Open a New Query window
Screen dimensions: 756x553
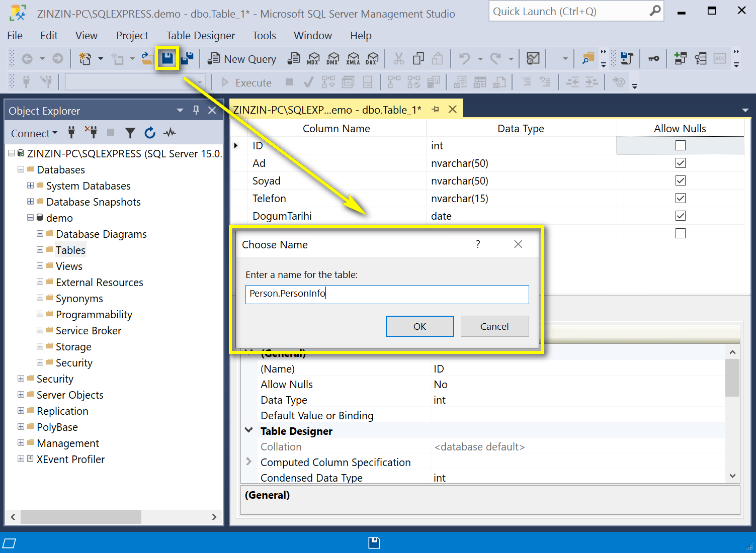tap(242, 59)
